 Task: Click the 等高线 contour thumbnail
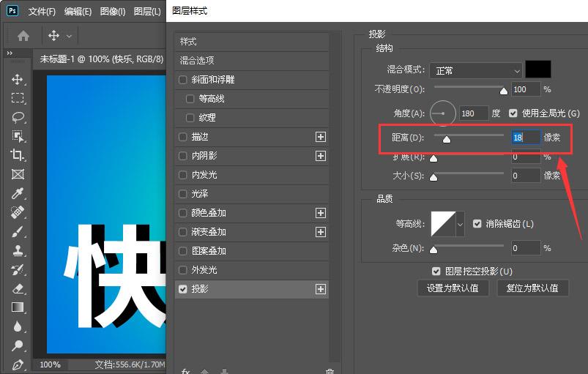tap(443, 224)
